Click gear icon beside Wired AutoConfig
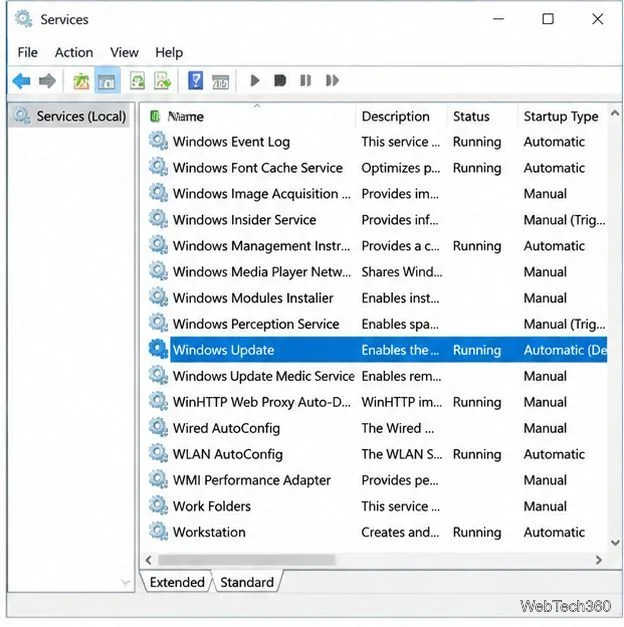 pyautogui.click(x=158, y=427)
